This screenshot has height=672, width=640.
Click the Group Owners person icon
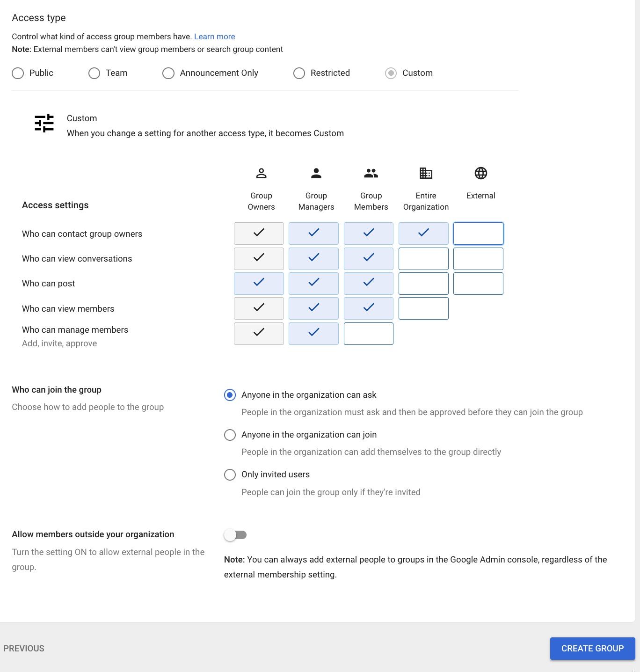click(x=261, y=174)
